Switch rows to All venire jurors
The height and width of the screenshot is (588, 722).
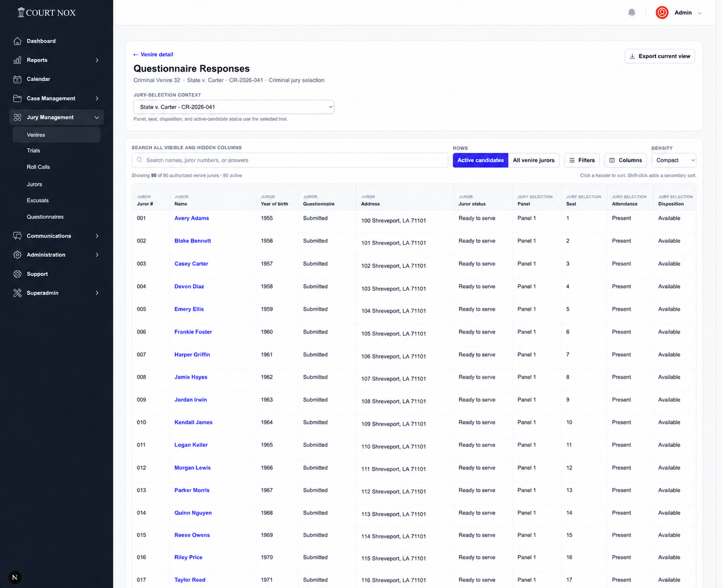click(x=533, y=160)
